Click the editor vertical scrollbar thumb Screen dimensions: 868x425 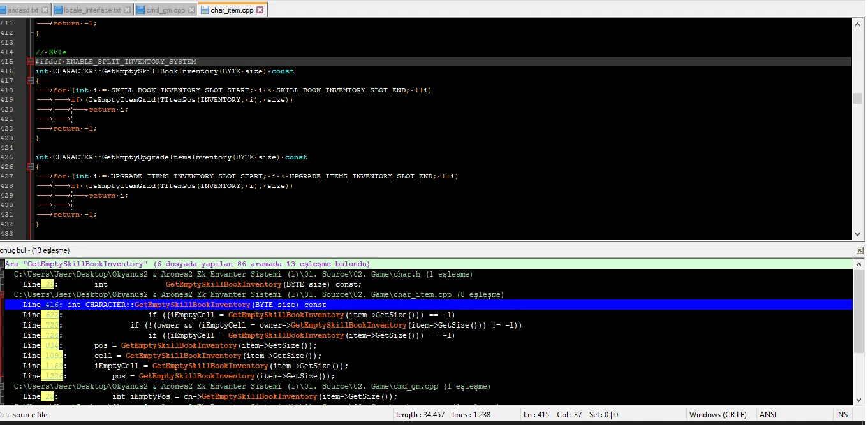(x=858, y=99)
